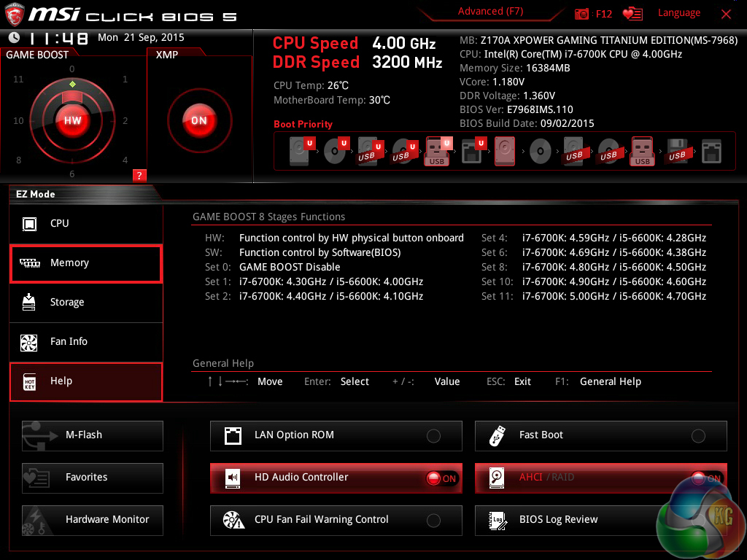Launch M-Flash utility
This screenshot has height=560, width=747.
(93, 435)
